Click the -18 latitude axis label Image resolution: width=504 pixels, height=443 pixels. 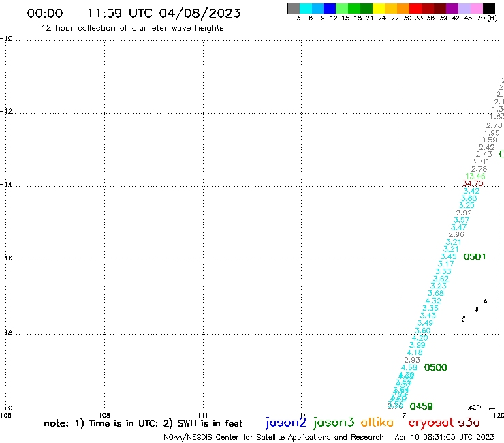(x=6, y=332)
